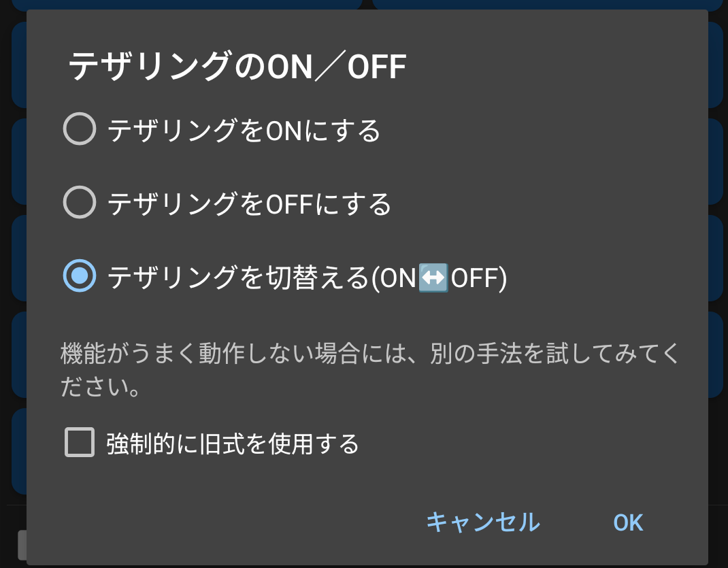Tap the テザリングをOFFにする label text
This screenshot has height=568, width=728.
point(249,203)
